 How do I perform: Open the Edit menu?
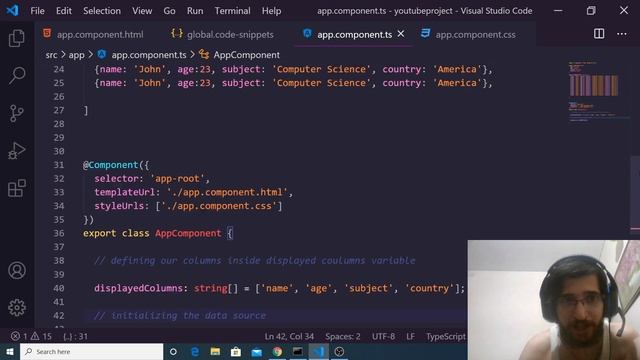(x=64, y=11)
